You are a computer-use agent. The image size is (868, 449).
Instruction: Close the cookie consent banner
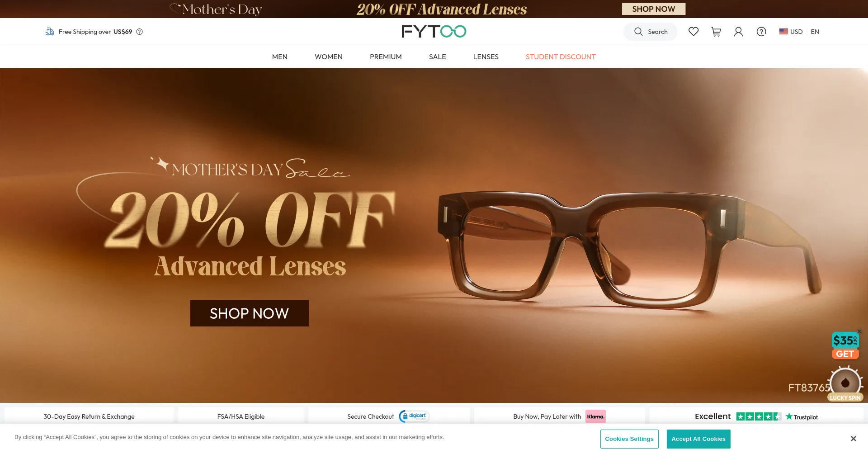tap(853, 439)
